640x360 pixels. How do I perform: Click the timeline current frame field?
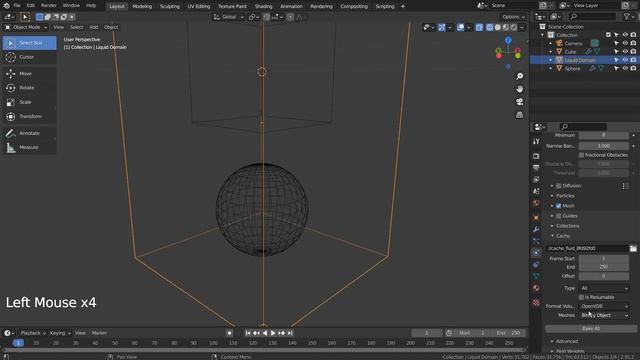(427, 333)
